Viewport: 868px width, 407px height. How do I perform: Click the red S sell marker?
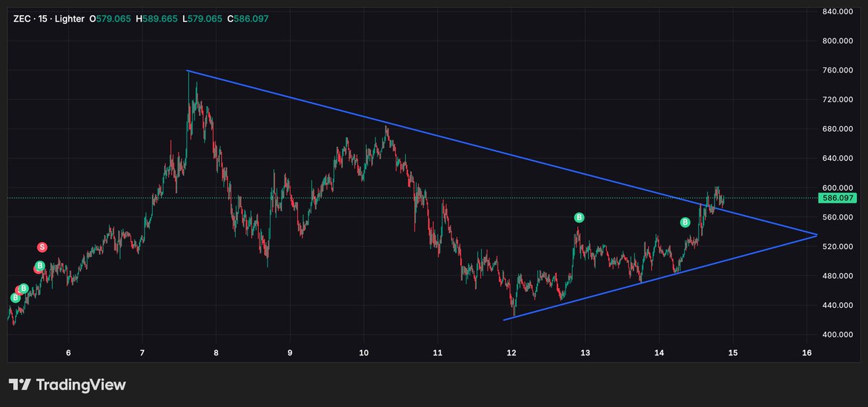tap(42, 247)
